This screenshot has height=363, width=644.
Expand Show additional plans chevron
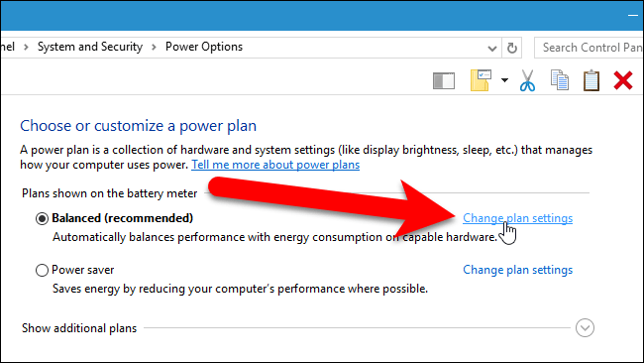(585, 327)
